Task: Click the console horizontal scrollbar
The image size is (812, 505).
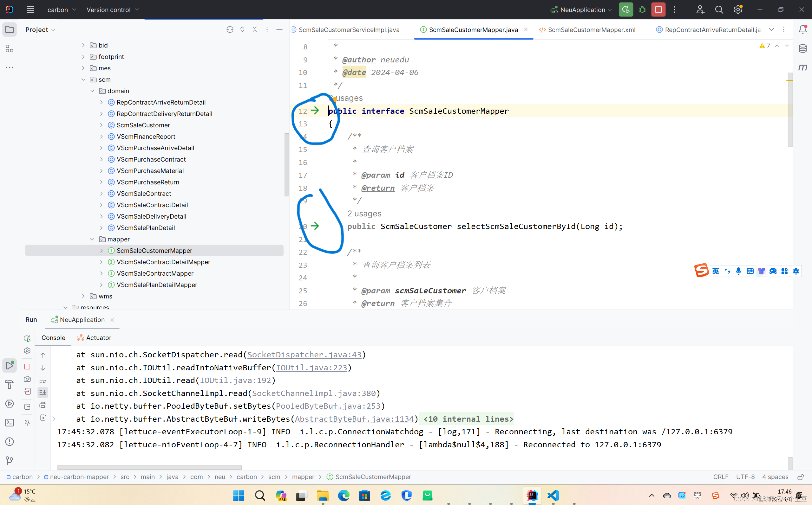Action: click(149, 467)
